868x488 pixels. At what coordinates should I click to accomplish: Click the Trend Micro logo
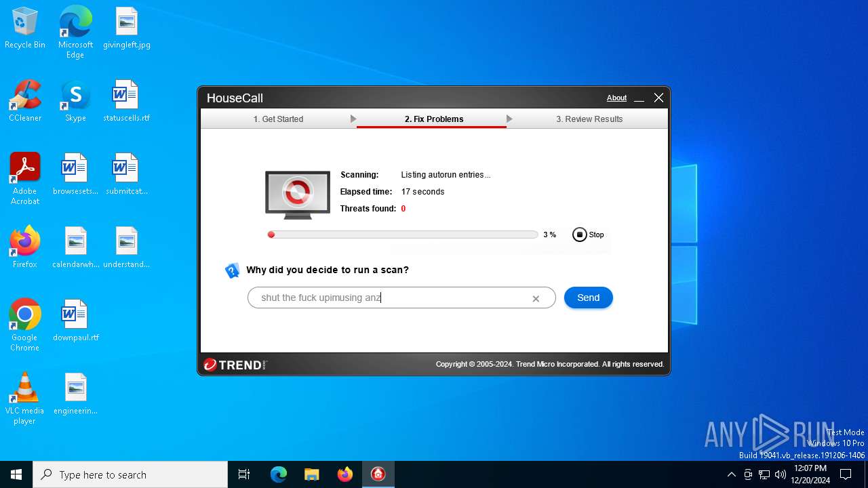point(235,365)
